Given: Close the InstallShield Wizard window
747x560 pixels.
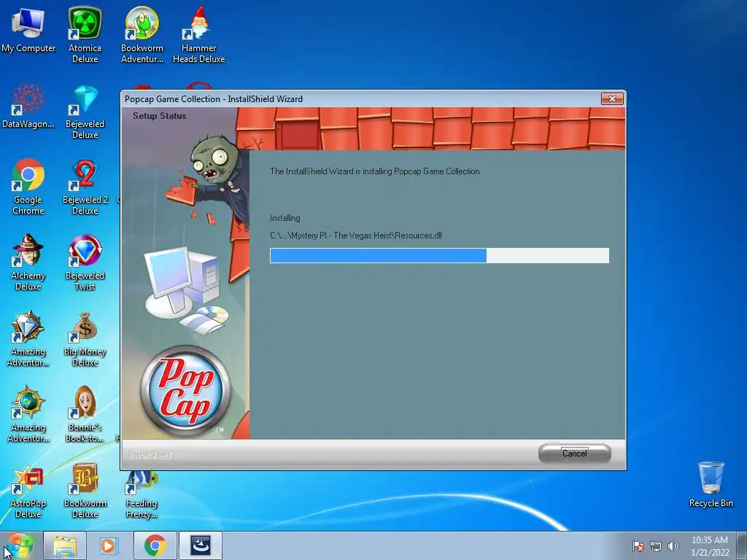Looking at the screenshot, I should tap(613, 98).
